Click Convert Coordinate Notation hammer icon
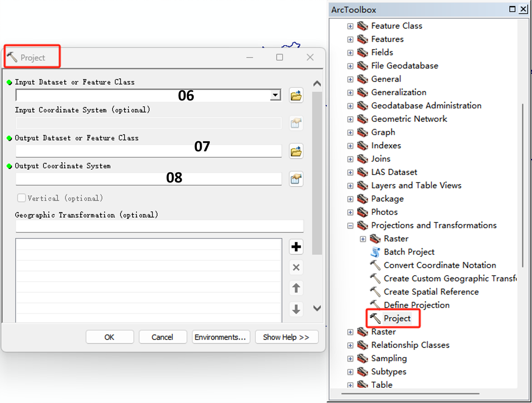 click(x=375, y=265)
